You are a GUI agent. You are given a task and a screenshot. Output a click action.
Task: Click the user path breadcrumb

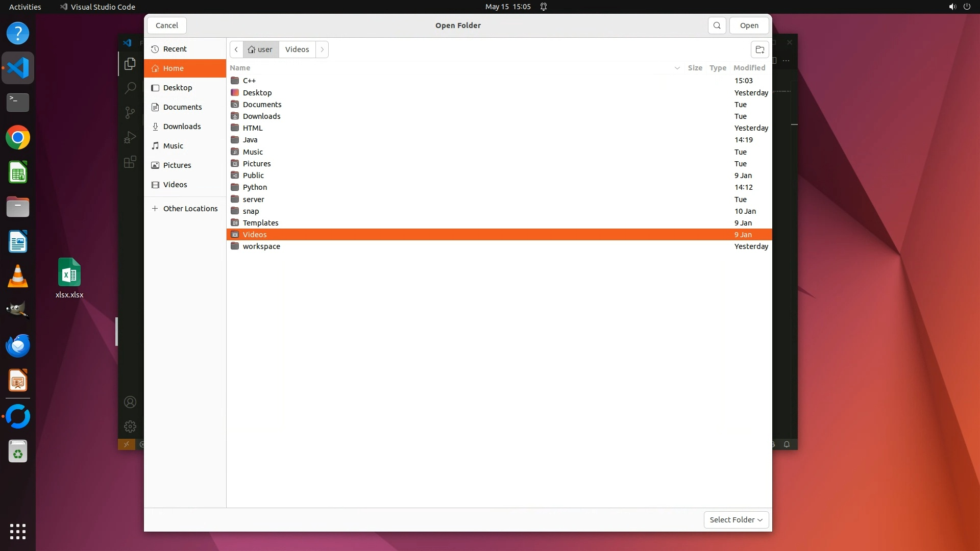pyautogui.click(x=261, y=49)
